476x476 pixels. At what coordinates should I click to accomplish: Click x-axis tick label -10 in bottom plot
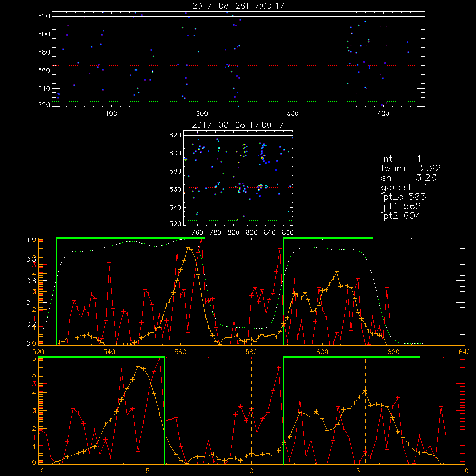(x=38, y=471)
